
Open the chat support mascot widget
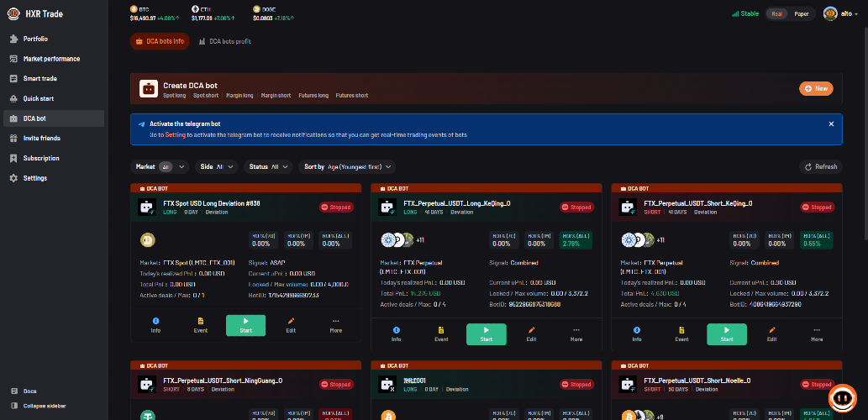[x=843, y=398]
